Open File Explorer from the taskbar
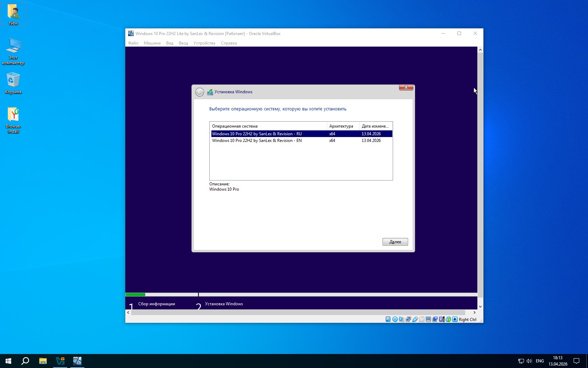Image resolution: width=588 pixels, height=368 pixels. pyautogui.click(x=43, y=361)
